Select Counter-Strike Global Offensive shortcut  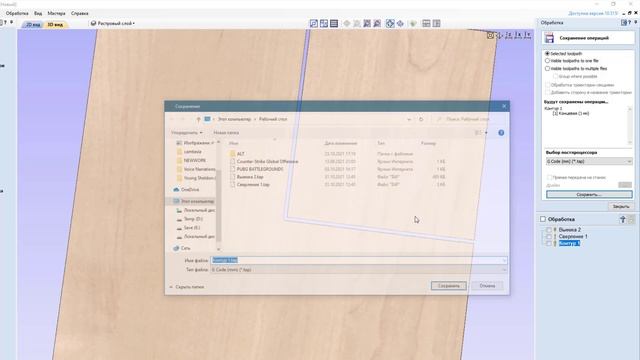(264, 162)
